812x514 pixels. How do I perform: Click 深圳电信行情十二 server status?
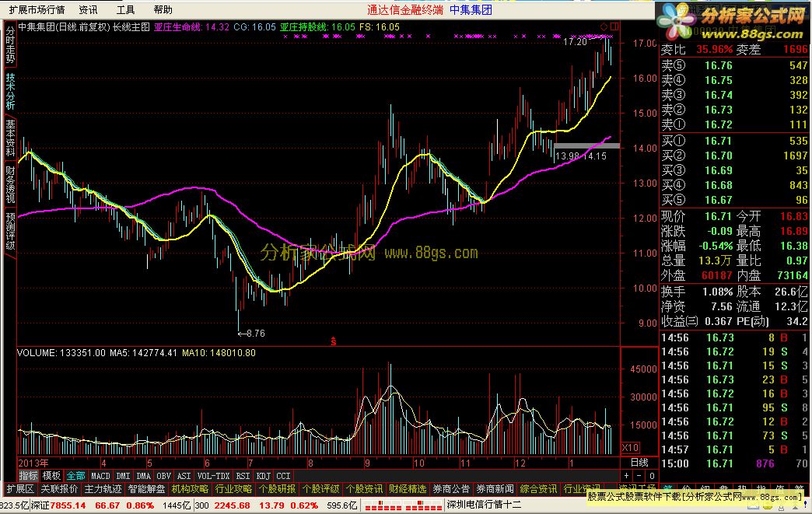484,505
